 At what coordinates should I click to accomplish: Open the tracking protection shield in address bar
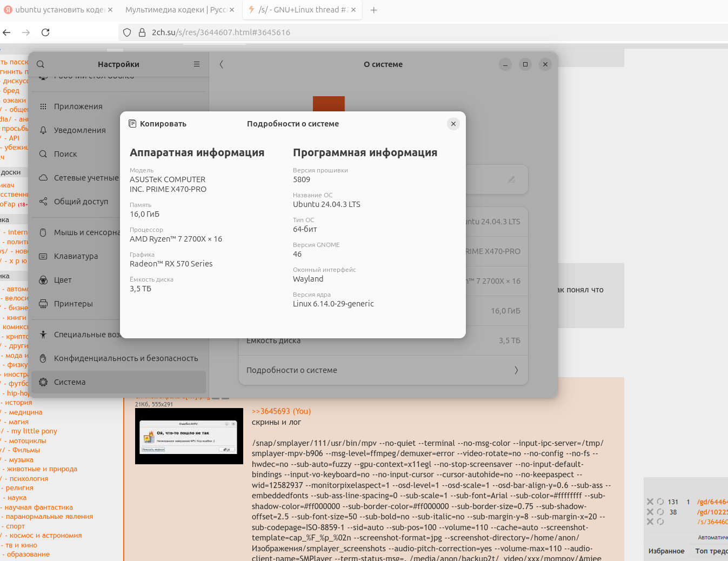click(x=127, y=32)
